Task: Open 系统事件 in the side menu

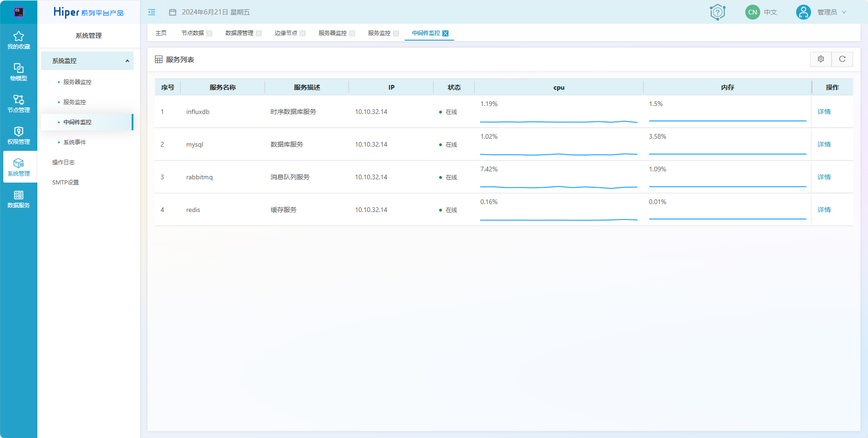Action: pos(75,142)
